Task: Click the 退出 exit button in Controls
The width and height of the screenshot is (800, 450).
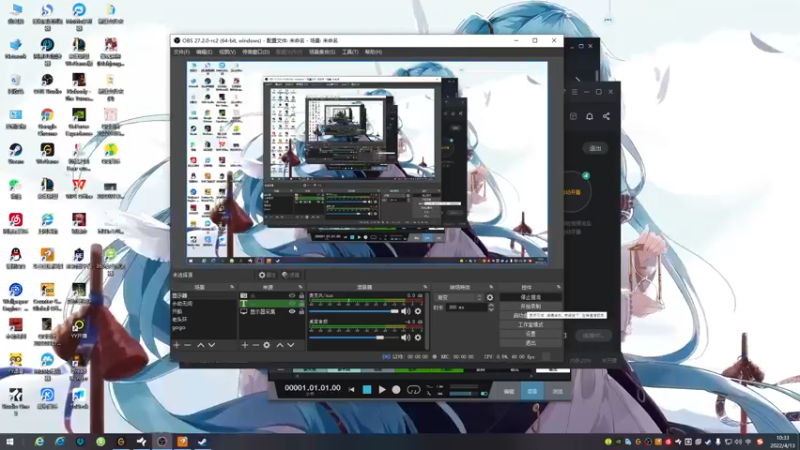Action: pos(531,343)
